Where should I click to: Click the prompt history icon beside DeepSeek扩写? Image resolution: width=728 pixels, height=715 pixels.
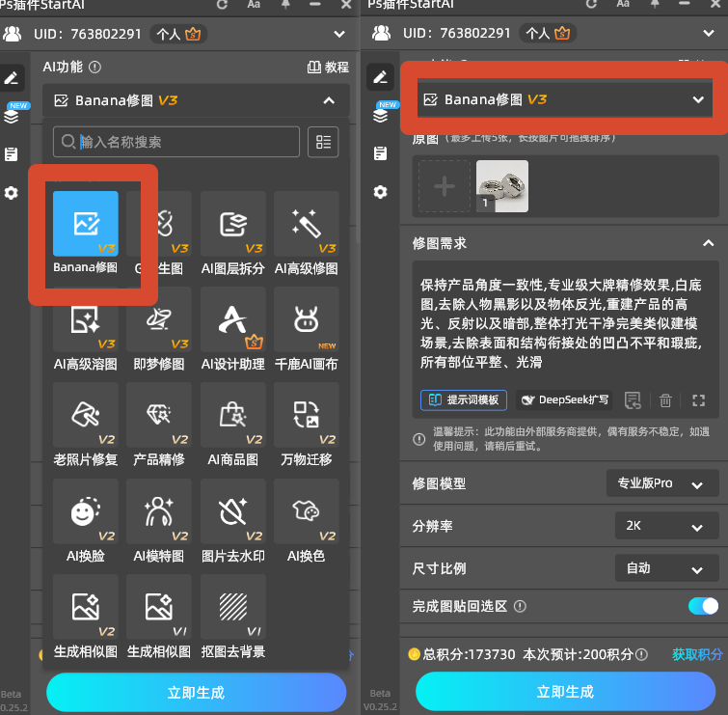[x=633, y=400]
